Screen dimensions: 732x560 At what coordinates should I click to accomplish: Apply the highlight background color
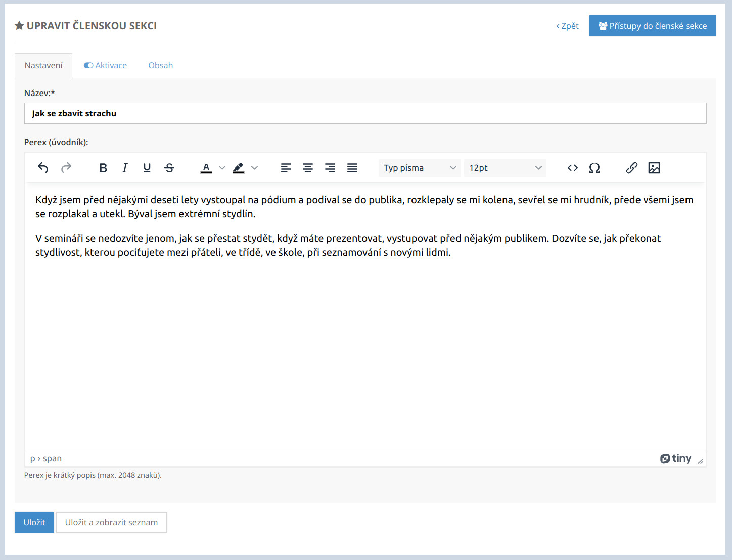click(239, 168)
